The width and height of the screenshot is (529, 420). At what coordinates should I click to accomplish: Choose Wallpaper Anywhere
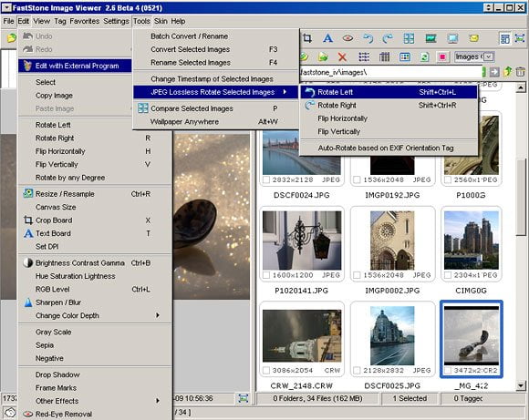216,122
